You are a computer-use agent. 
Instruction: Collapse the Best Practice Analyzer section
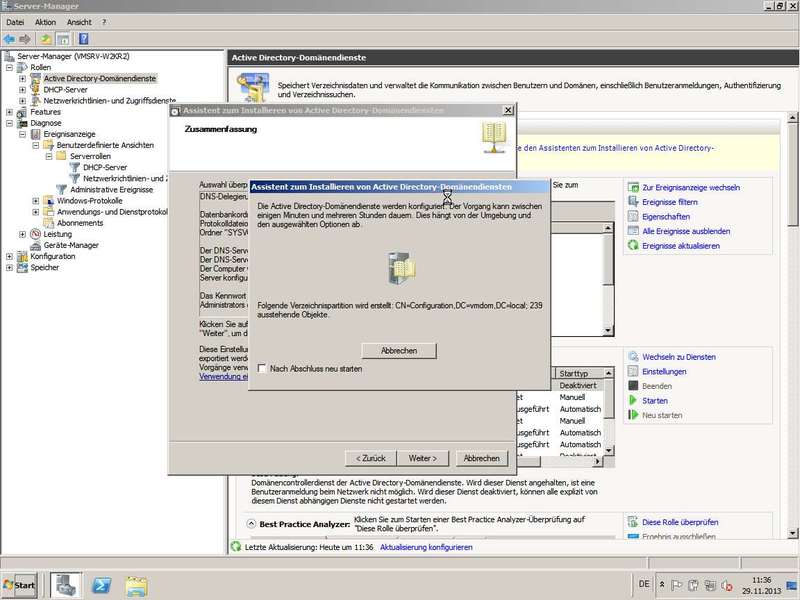pos(250,524)
